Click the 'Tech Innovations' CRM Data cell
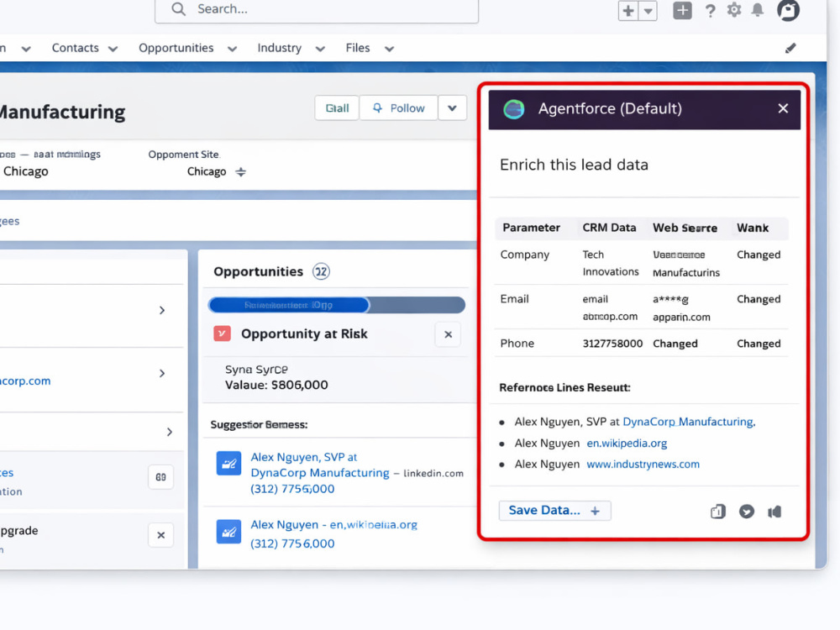Image resolution: width=840 pixels, height=630 pixels. pyautogui.click(x=610, y=263)
